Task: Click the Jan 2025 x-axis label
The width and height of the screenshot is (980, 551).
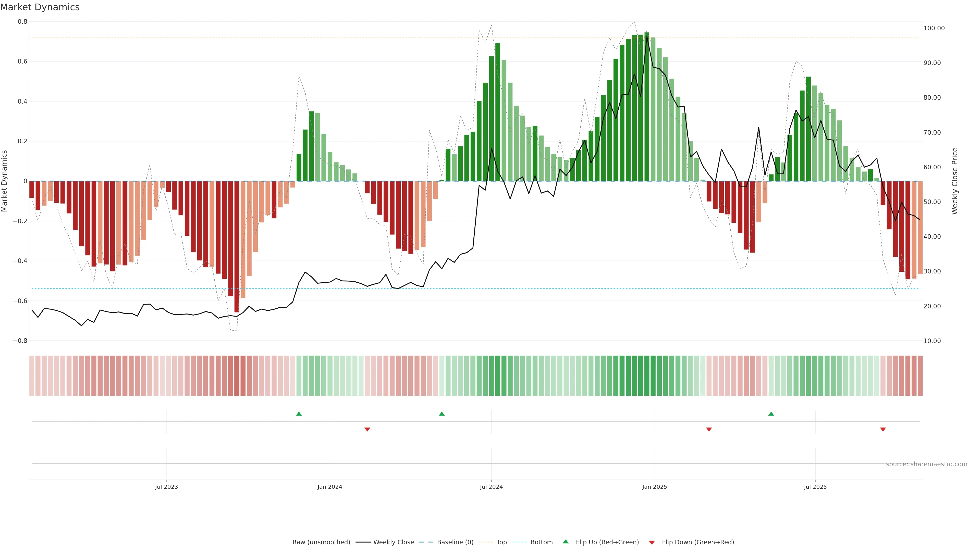Action: pyautogui.click(x=654, y=487)
